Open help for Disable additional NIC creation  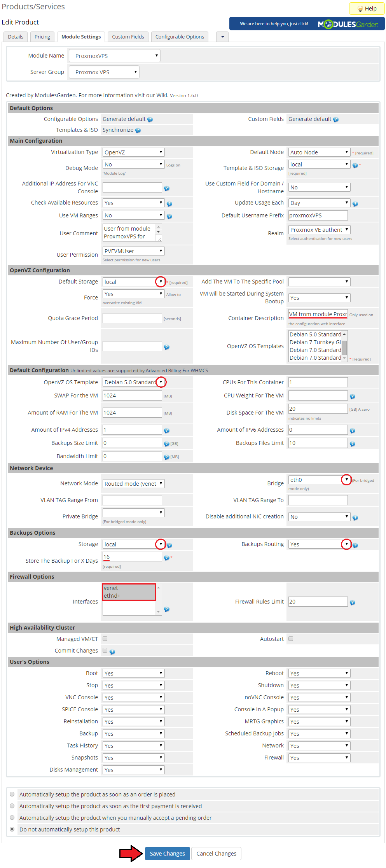tap(355, 518)
